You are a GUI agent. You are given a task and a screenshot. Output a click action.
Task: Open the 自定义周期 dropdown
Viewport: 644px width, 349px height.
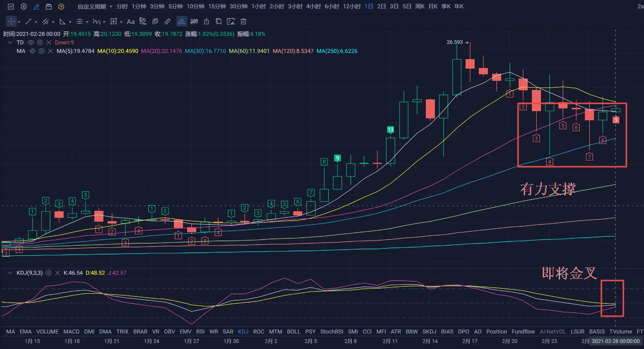click(95, 6)
